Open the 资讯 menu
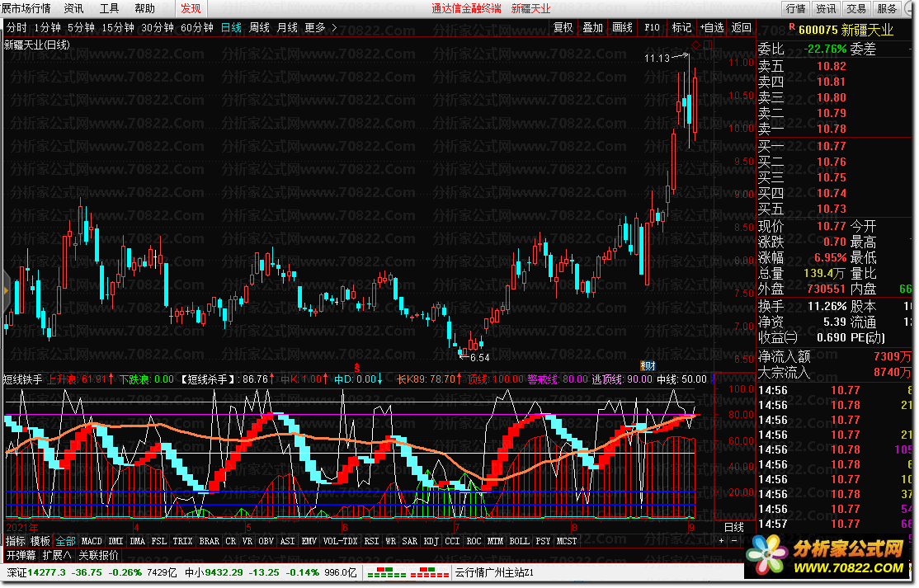This screenshot has height=588, width=919. pyautogui.click(x=73, y=8)
